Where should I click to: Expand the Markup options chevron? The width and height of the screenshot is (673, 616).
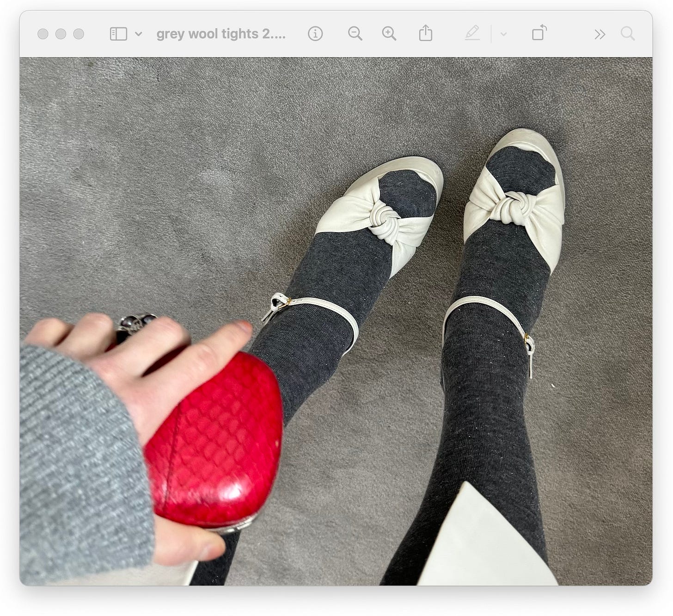click(x=504, y=34)
